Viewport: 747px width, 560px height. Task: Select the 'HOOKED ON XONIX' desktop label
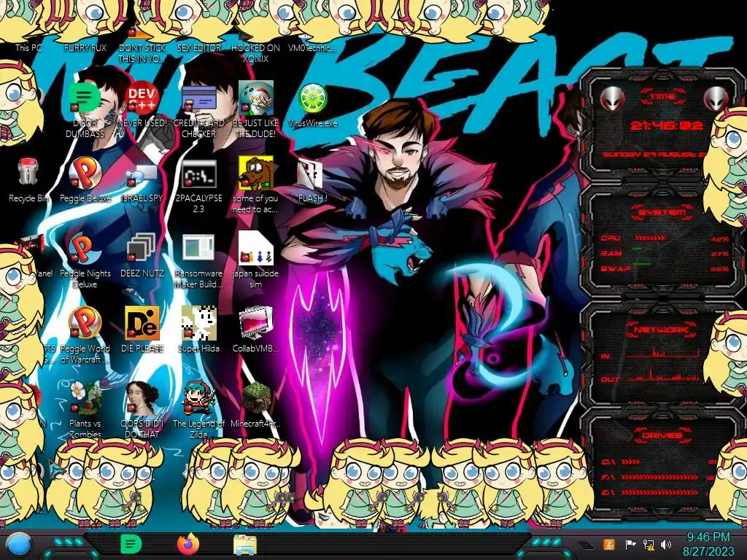point(256,53)
